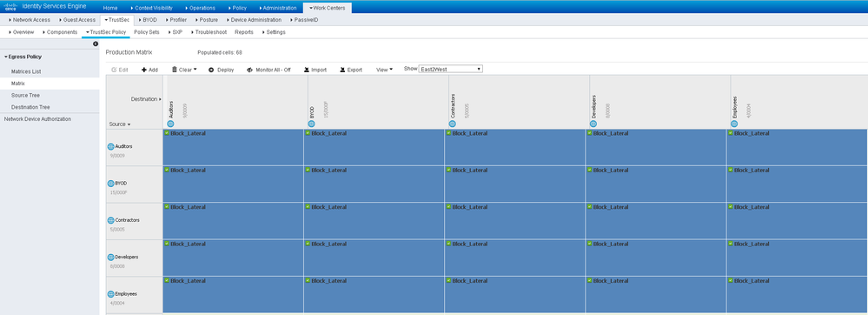Toggle the Monitor All - Off control
This screenshot has width=868, height=315.
pos(268,70)
